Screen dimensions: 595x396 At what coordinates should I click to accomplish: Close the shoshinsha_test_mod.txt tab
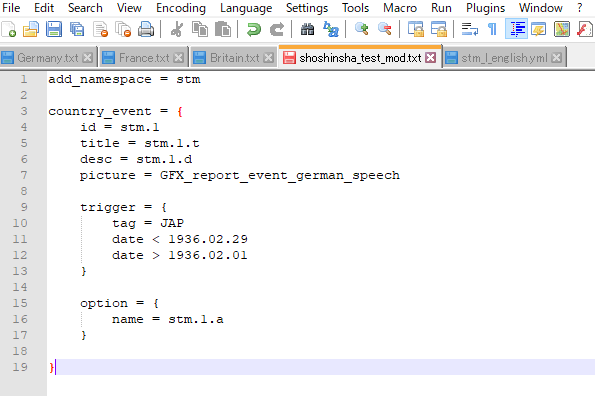430,58
